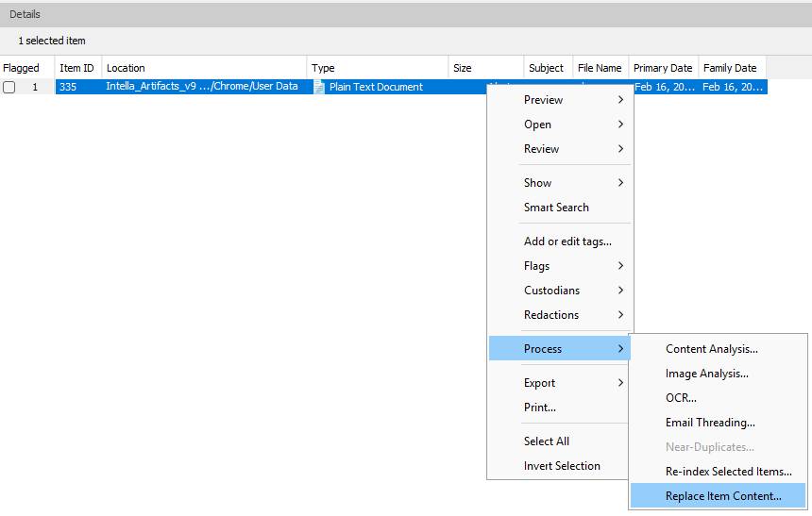
Task: Click Replace Item Content option
Action: (723, 496)
